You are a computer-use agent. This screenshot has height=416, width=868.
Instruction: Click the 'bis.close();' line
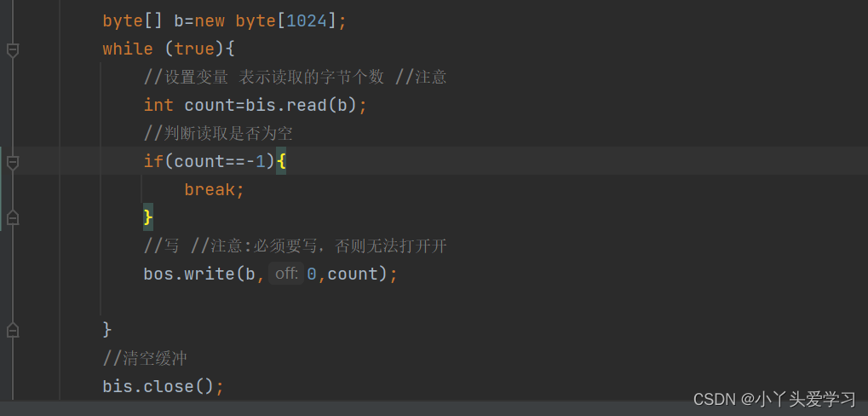164,387
